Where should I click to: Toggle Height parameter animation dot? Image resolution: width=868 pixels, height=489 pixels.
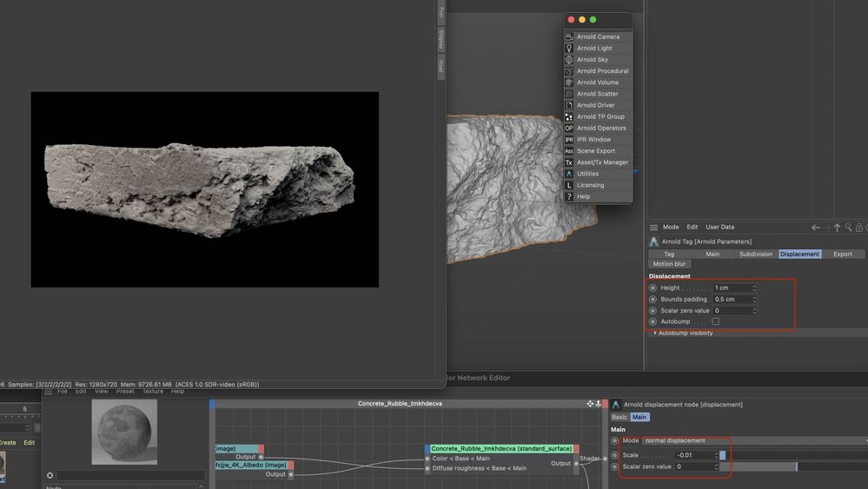pyautogui.click(x=653, y=288)
